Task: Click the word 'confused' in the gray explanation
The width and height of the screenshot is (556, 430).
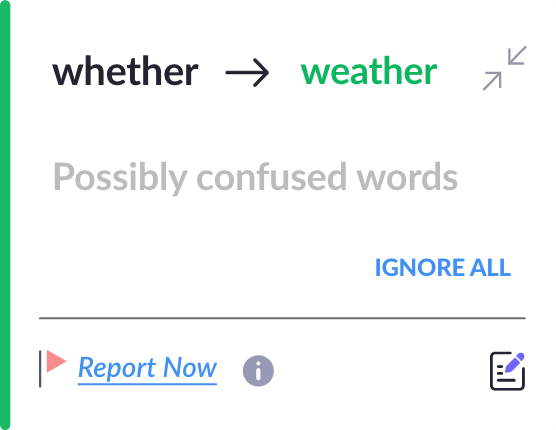Action: (x=271, y=177)
